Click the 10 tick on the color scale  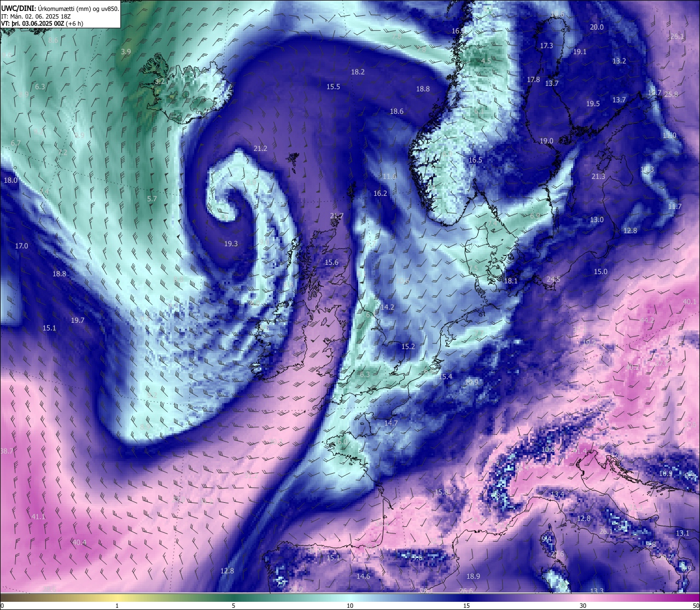[x=350, y=606]
